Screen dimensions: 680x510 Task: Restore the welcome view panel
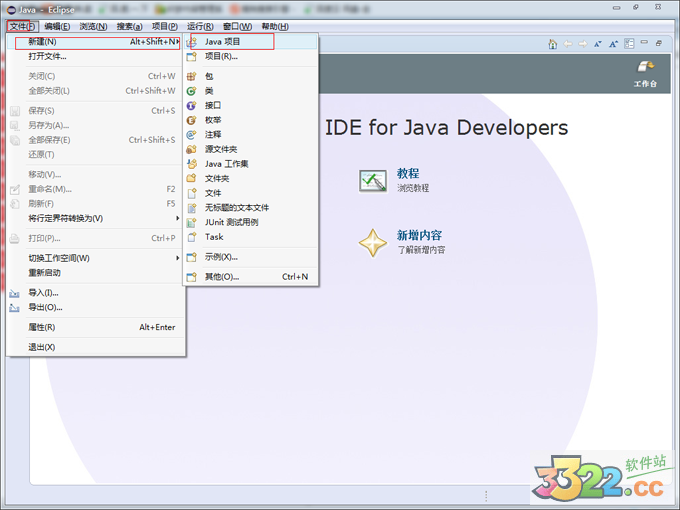(x=659, y=43)
